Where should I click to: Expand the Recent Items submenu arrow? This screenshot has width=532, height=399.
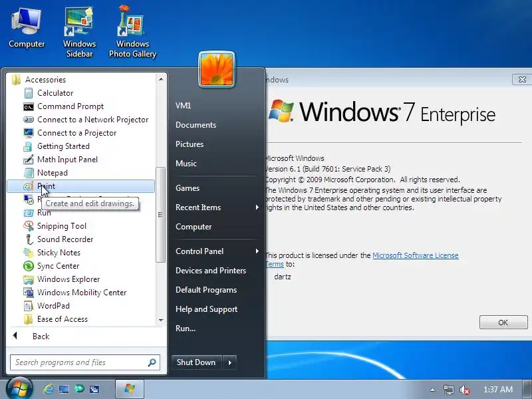coord(257,207)
